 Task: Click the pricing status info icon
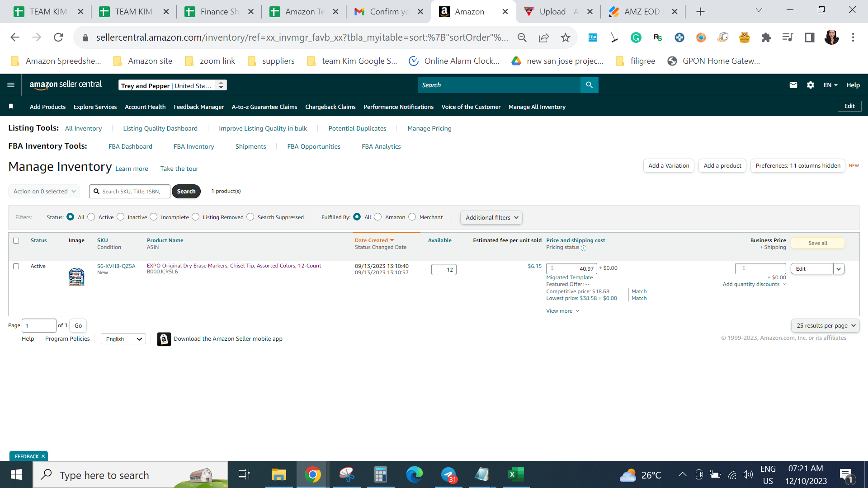(584, 248)
